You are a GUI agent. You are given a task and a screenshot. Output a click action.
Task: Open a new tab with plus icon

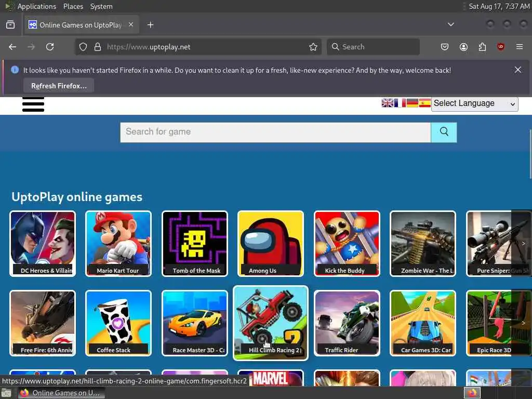pos(150,25)
